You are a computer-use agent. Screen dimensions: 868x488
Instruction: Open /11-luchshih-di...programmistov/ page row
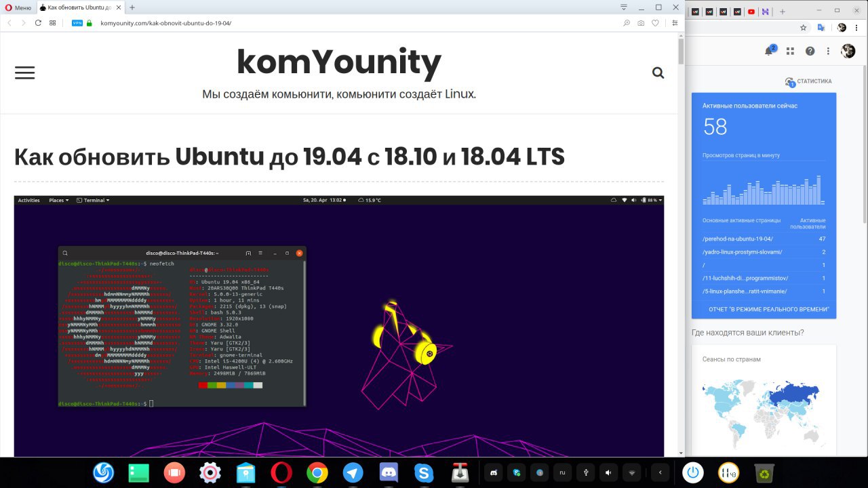(764, 278)
